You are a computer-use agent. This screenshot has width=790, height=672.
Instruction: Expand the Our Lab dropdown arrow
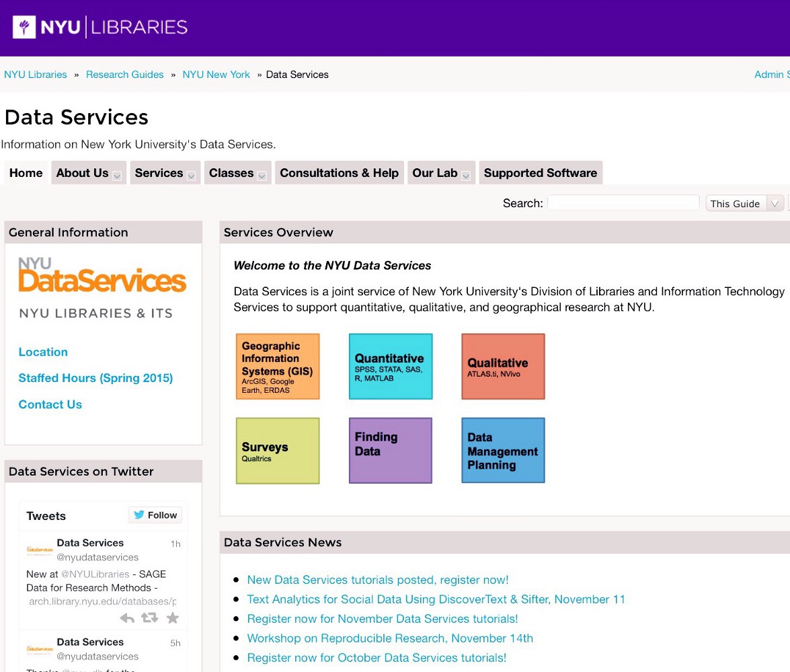(466, 176)
